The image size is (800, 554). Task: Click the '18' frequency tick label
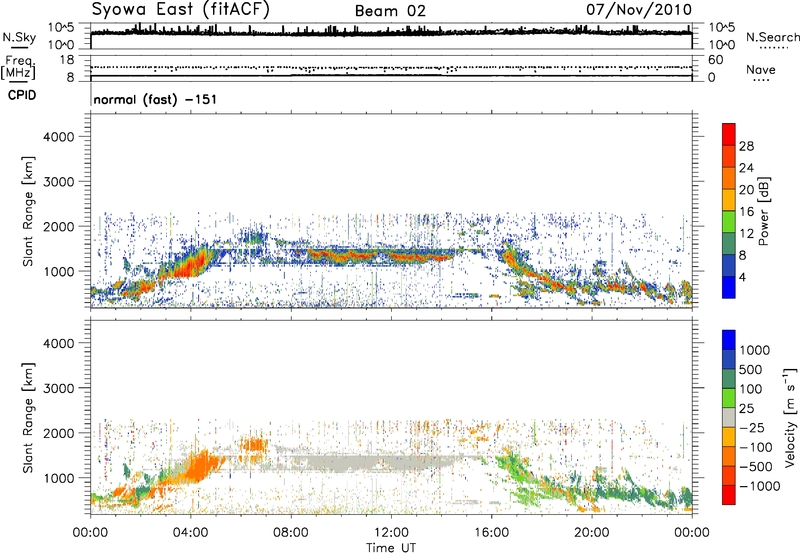coord(67,60)
